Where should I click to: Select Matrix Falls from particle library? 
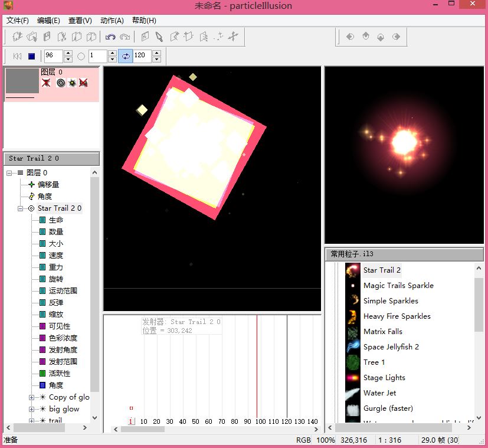click(x=382, y=332)
